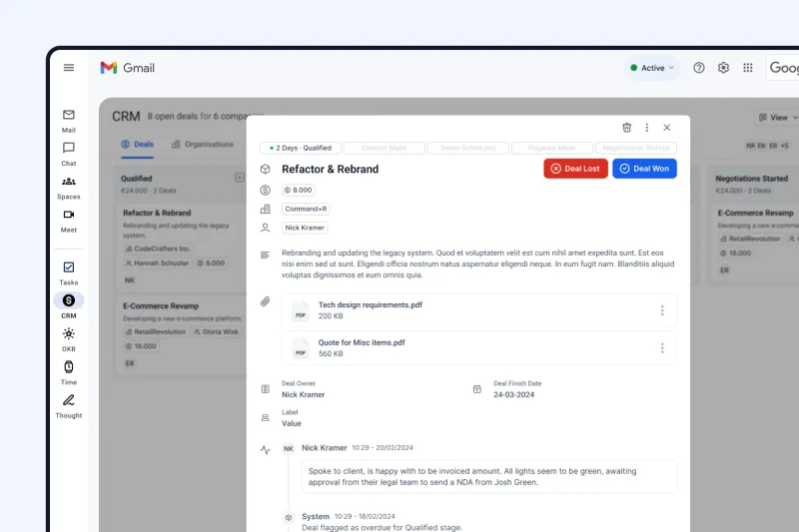
Task: Open E-Commerce Revamp card in Qualified column
Action: (181, 335)
